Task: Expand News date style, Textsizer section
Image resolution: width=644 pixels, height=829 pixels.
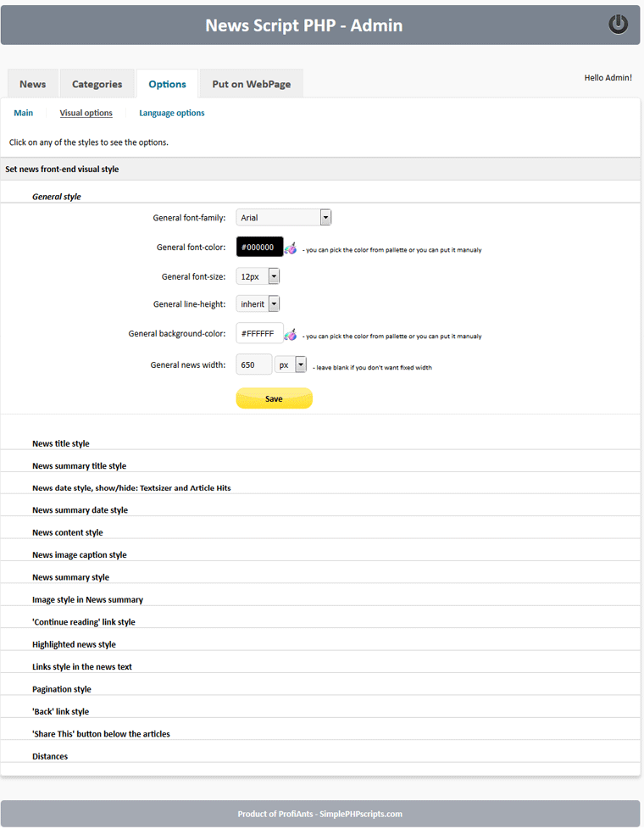Action: click(x=131, y=488)
